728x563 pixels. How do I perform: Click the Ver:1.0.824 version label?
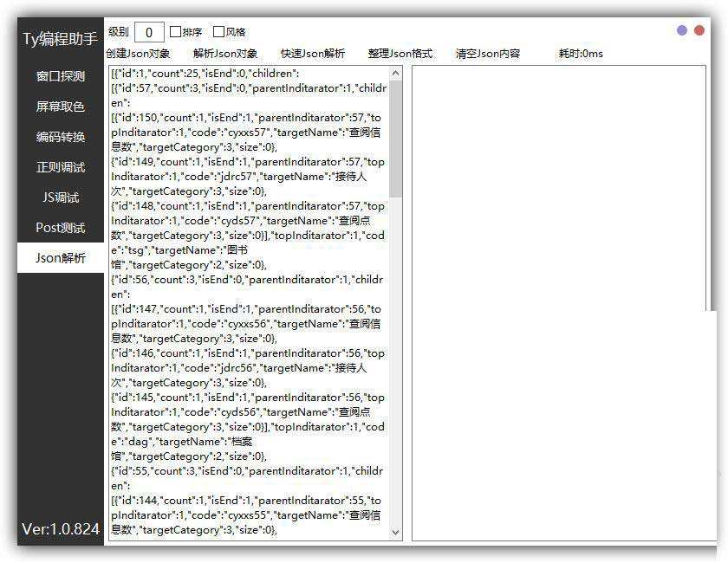61,528
